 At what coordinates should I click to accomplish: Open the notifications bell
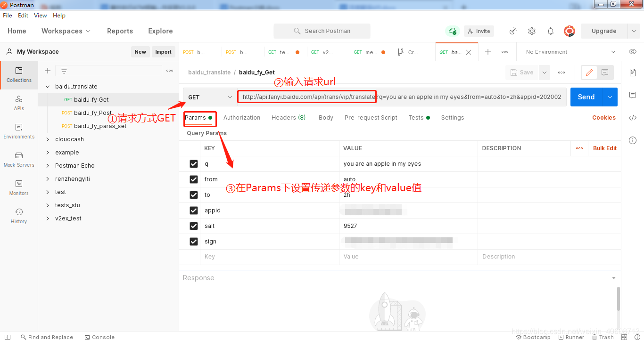(551, 31)
